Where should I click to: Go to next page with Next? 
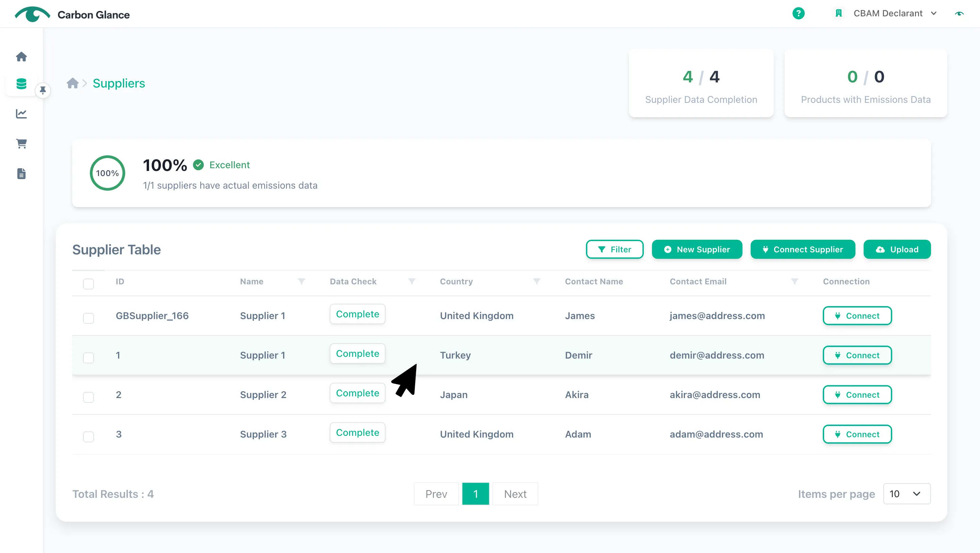tap(515, 494)
